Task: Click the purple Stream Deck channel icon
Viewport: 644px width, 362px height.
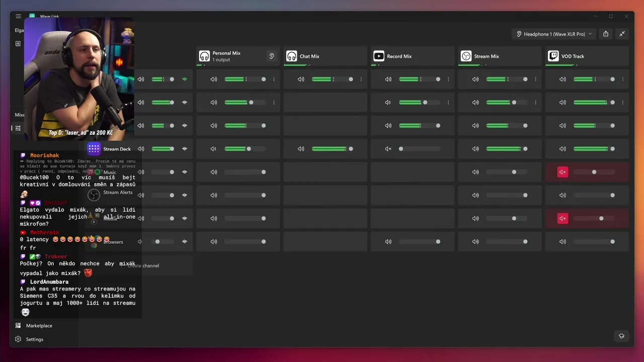Action: 94,149
